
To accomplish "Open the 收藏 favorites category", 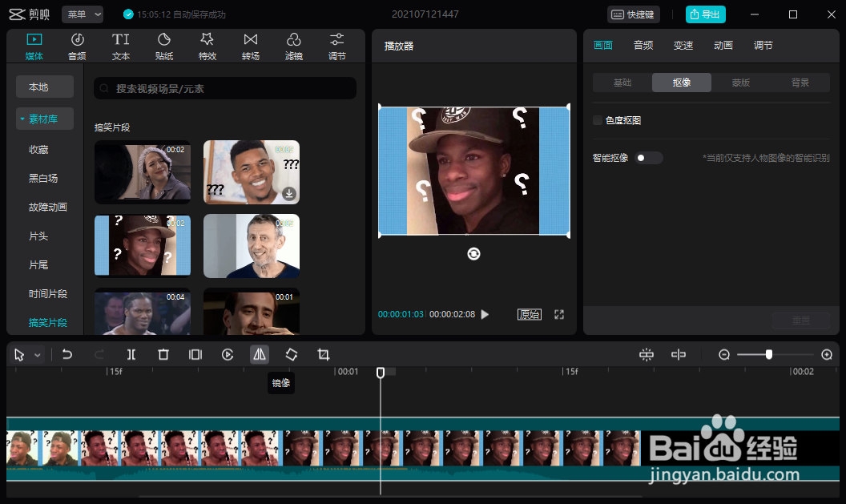I will 38,150.
